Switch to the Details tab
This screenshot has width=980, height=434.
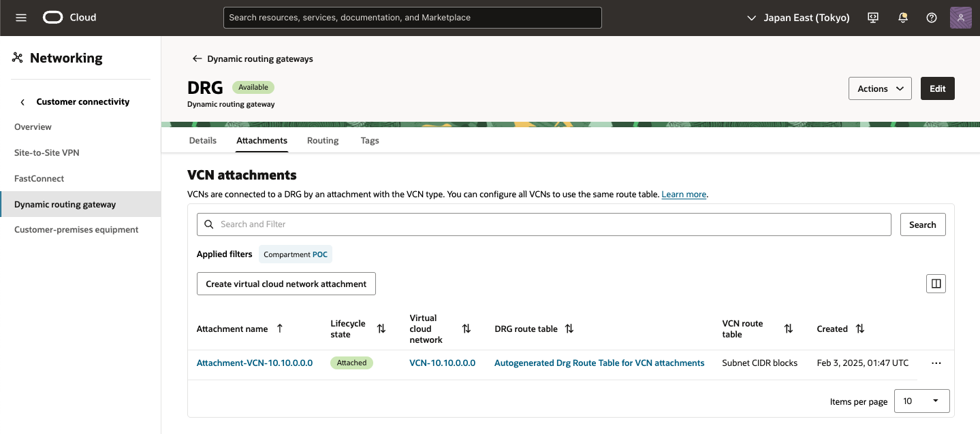(202, 141)
